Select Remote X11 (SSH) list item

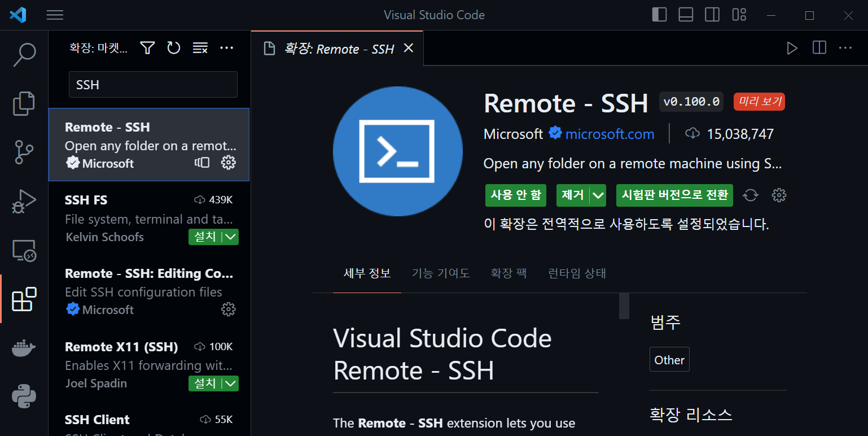click(149, 365)
